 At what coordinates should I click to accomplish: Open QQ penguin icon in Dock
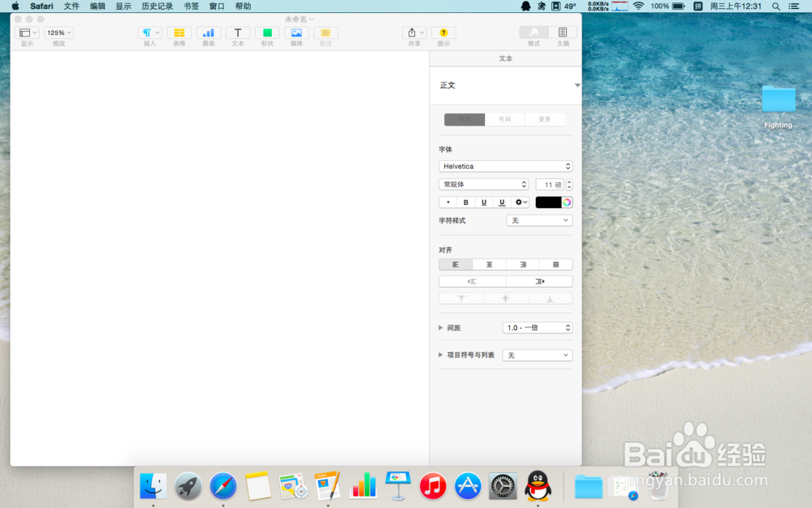point(538,486)
